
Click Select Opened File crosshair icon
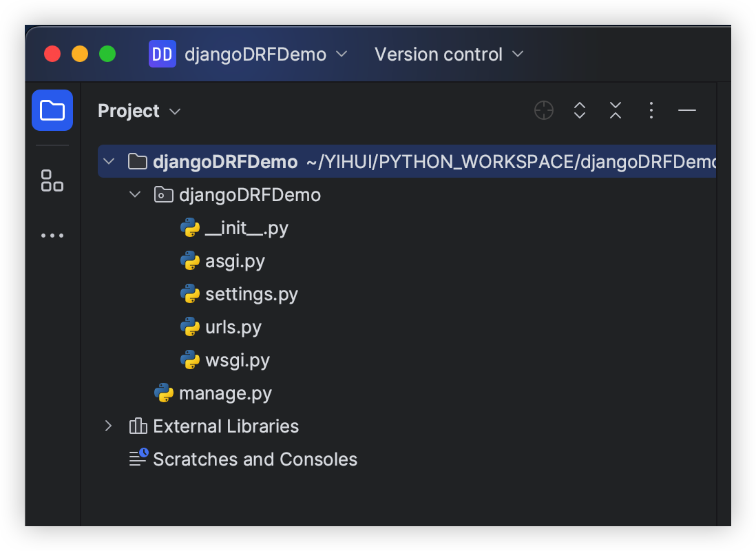click(544, 110)
